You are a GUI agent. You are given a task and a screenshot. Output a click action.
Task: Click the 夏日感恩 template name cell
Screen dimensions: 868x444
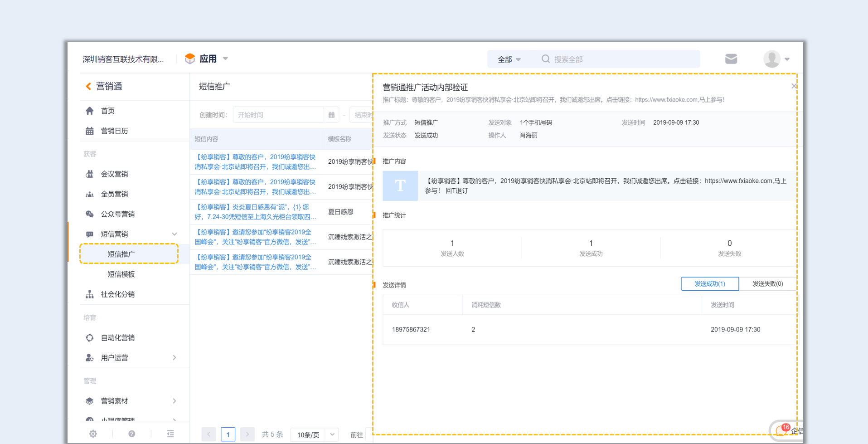point(340,212)
